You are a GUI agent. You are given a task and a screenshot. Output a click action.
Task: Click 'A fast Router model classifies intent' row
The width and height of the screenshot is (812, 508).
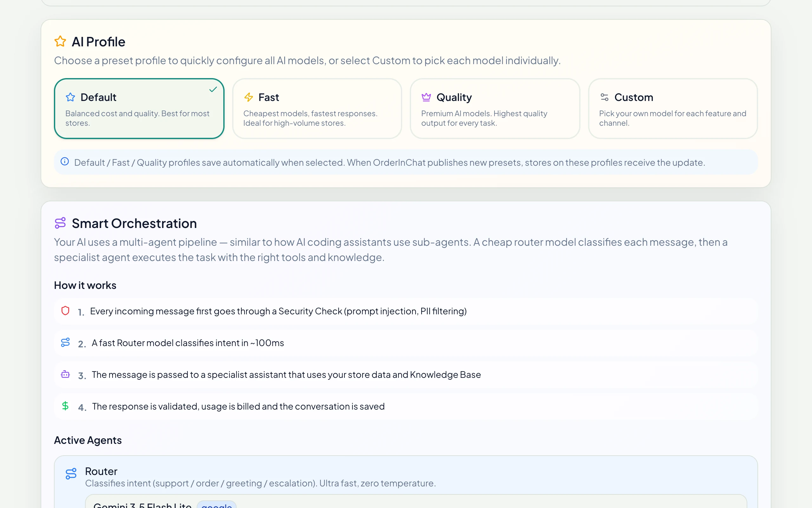click(x=406, y=343)
